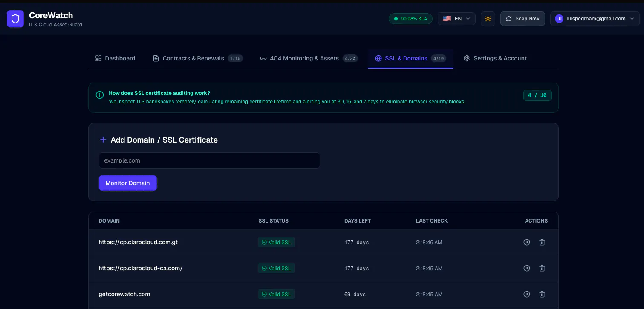This screenshot has width=644, height=309.
Task: Click the 69 days value
Action: pos(355,295)
